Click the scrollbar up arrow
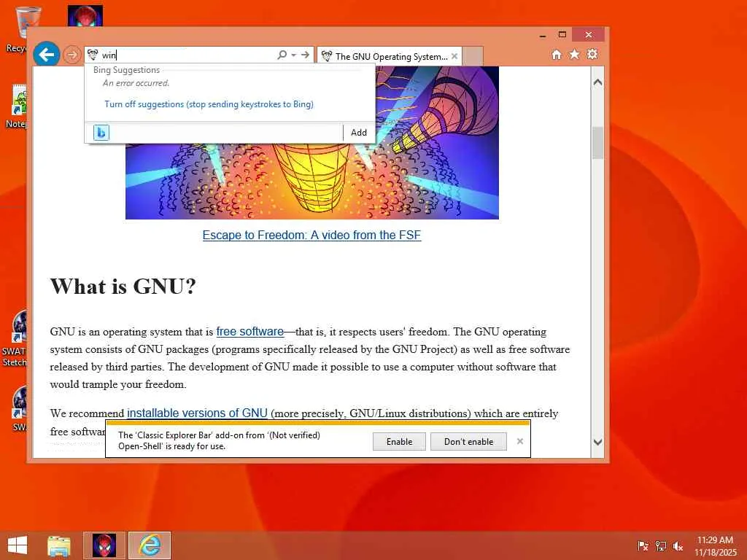This screenshot has height=560, width=747. pyautogui.click(x=598, y=82)
